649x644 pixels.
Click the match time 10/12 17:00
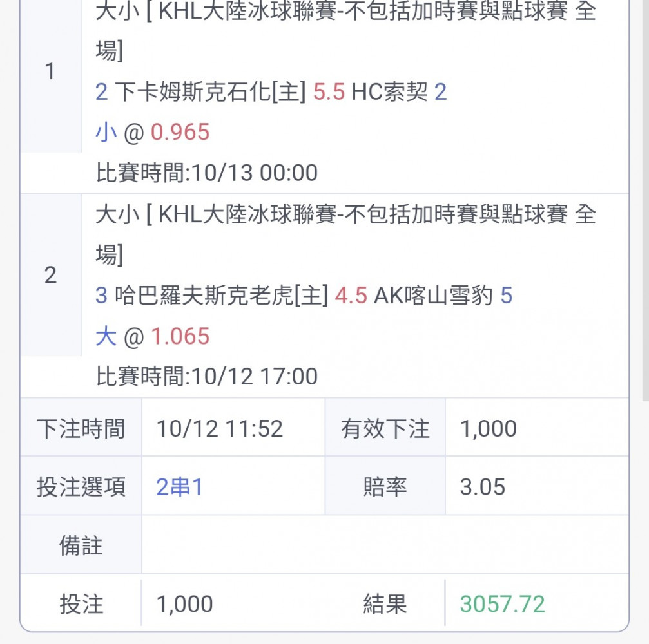(254, 376)
